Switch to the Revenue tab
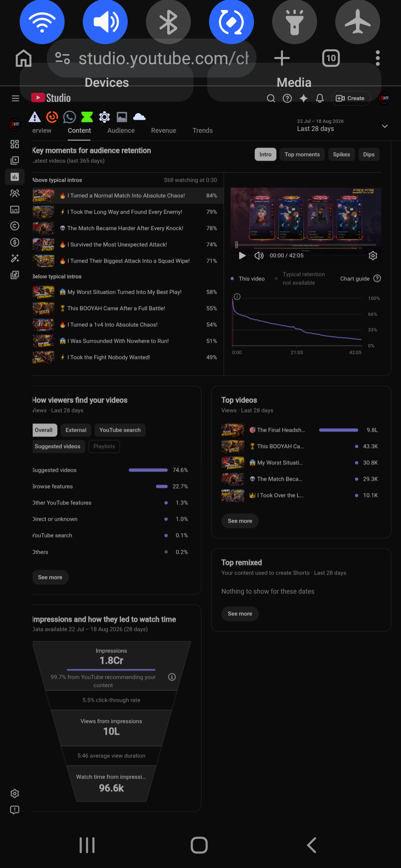Image resolution: width=401 pixels, height=868 pixels. point(164,131)
